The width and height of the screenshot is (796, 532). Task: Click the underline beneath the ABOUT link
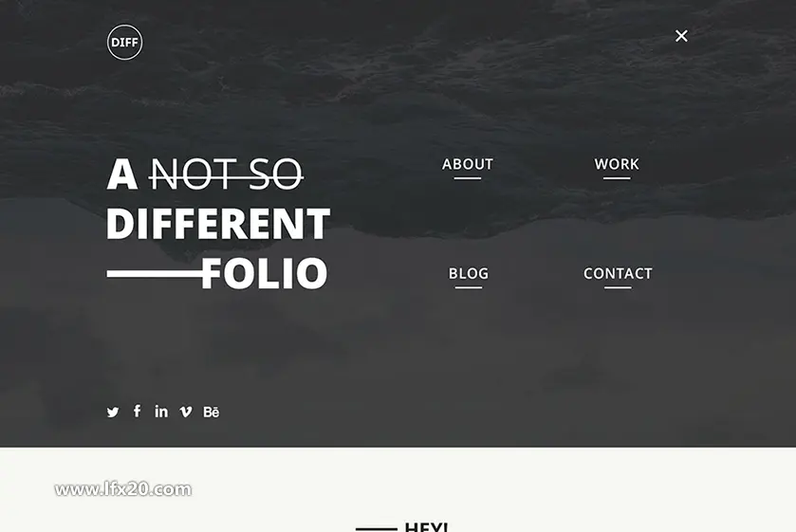[x=468, y=178]
